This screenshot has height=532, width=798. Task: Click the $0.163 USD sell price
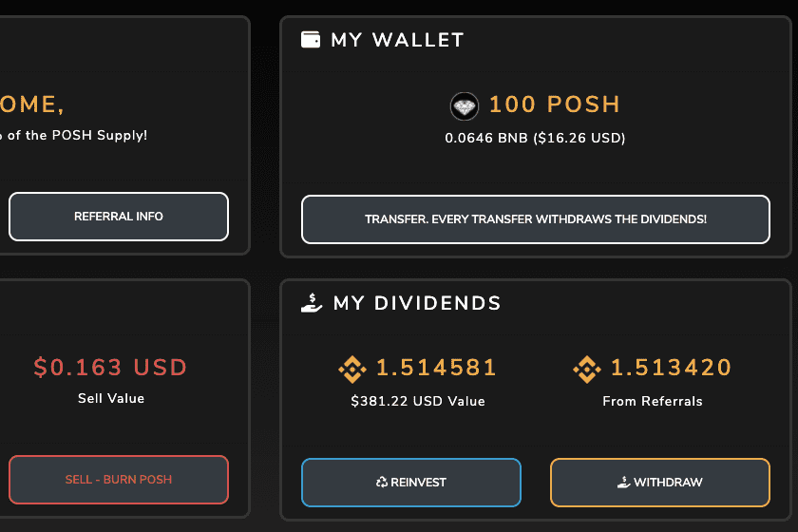(110, 368)
